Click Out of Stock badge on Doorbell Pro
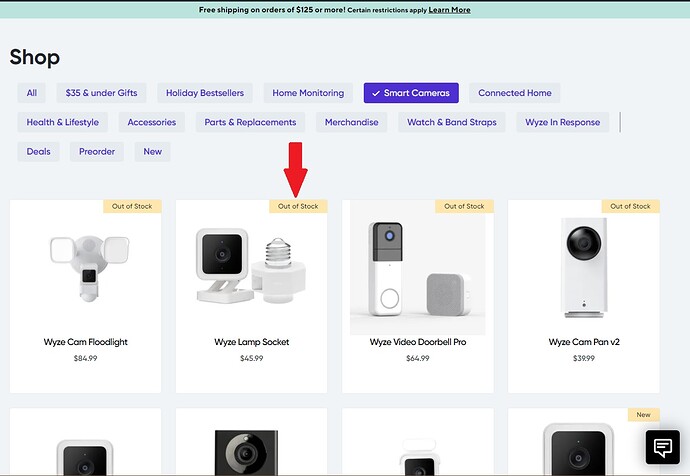The height and width of the screenshot is (476, 690). 464,206
